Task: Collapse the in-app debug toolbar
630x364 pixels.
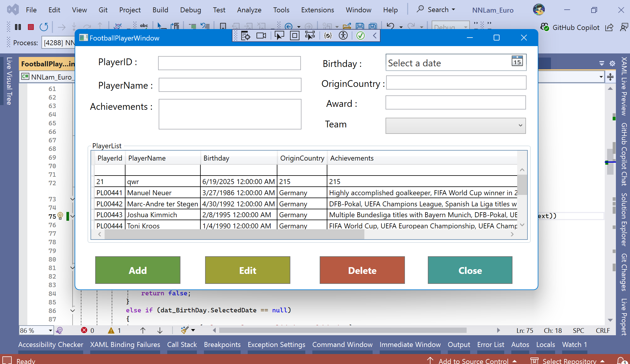Action: click(x=375, y=36)
